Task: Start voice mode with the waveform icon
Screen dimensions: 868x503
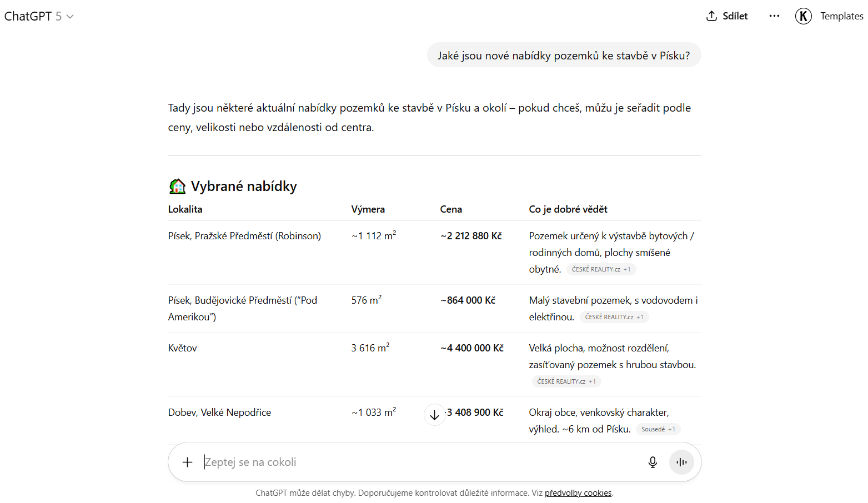Action: (x=681, y=462)
